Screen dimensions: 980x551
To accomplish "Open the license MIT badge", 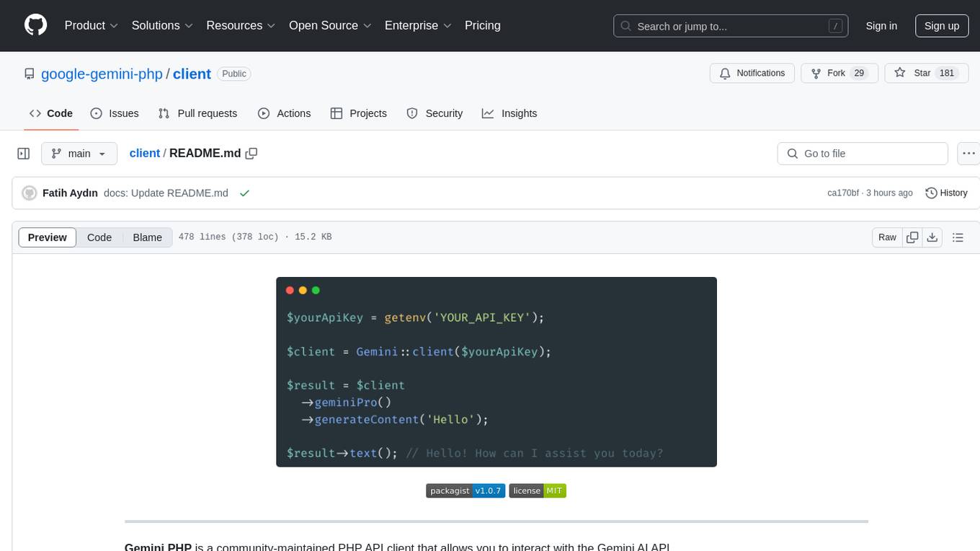I will point(538,491).
